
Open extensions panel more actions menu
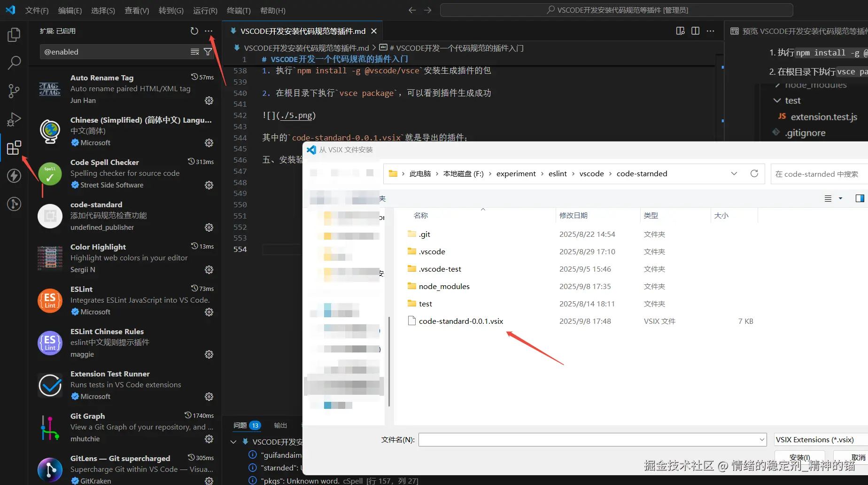point(209,31)
